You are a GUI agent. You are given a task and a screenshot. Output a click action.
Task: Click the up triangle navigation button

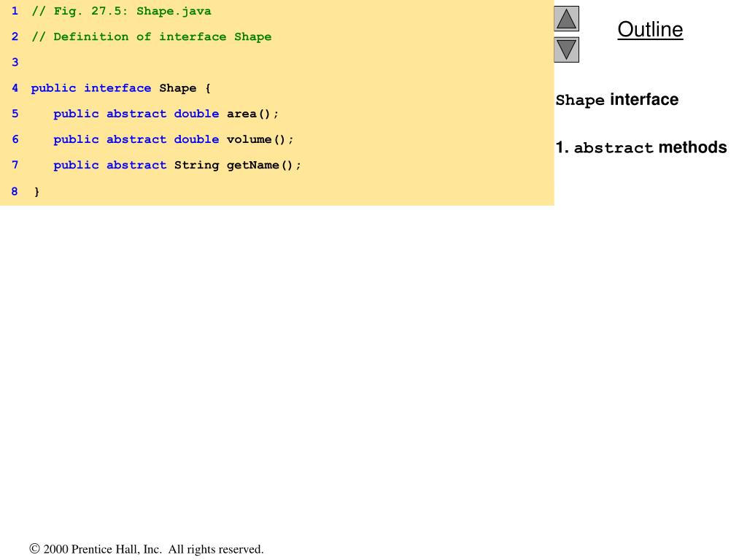[566, 18]
